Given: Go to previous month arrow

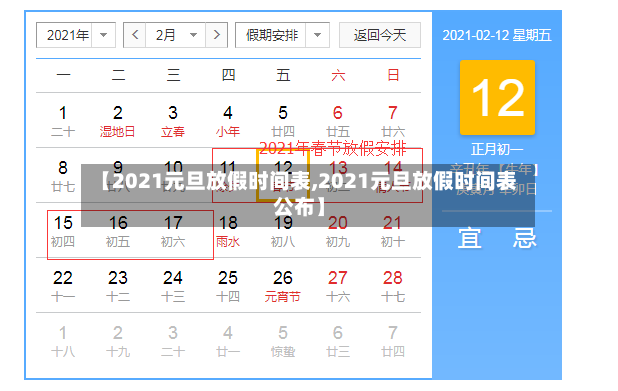Looking at the screenshot, I should 135,35.
